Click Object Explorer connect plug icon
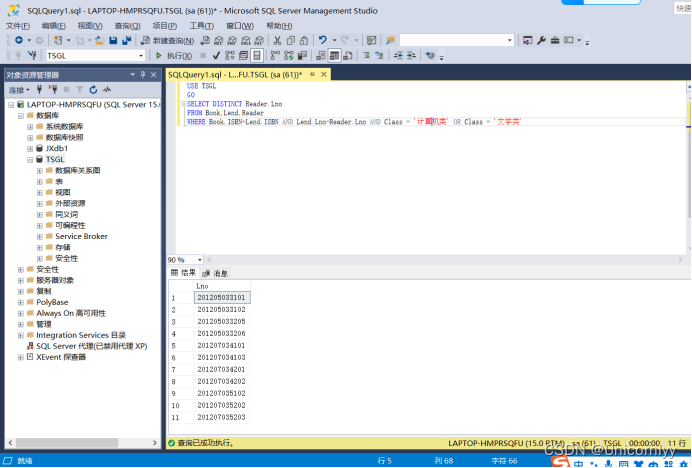 pyautogui.click(x=39, y=90)
